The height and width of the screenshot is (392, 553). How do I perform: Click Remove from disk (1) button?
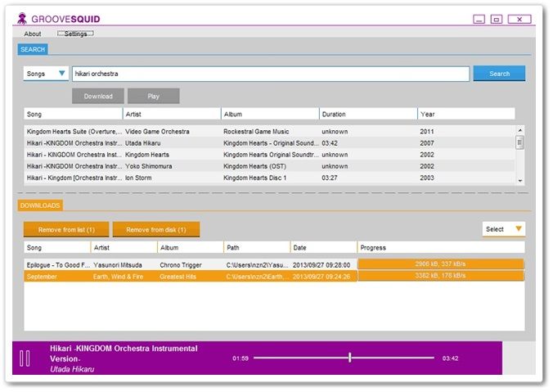click(x=156, y=230)
